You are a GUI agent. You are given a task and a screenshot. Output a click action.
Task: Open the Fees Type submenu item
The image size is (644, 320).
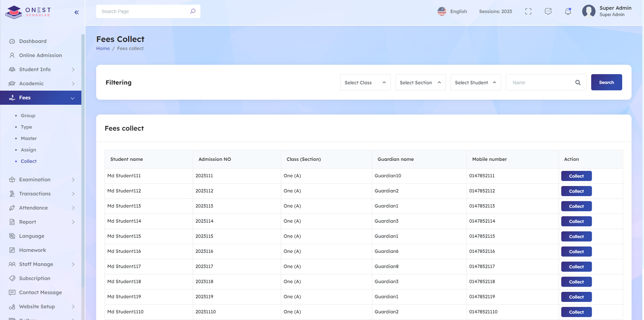[26, 127]
